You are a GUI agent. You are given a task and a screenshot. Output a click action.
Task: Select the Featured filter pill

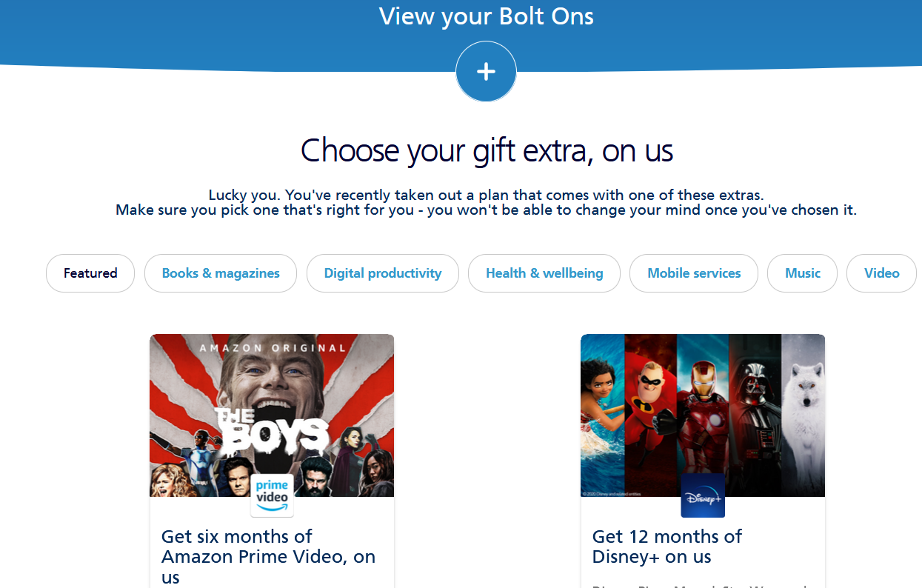[x=90, y=273]
